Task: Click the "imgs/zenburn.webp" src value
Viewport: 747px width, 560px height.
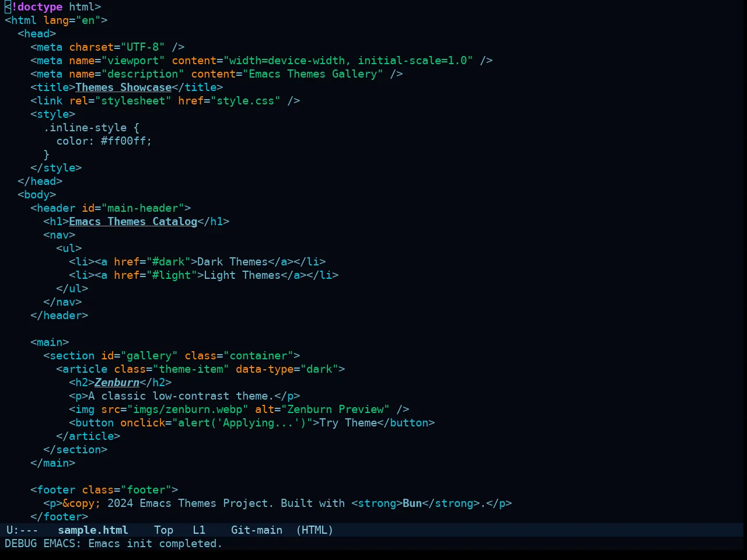Action: point(188,409)
